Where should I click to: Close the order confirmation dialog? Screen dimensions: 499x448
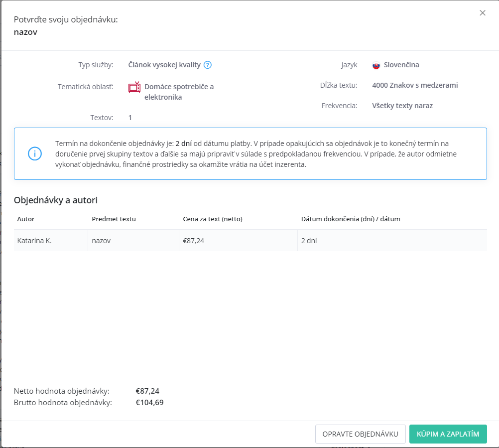point(482,13)
